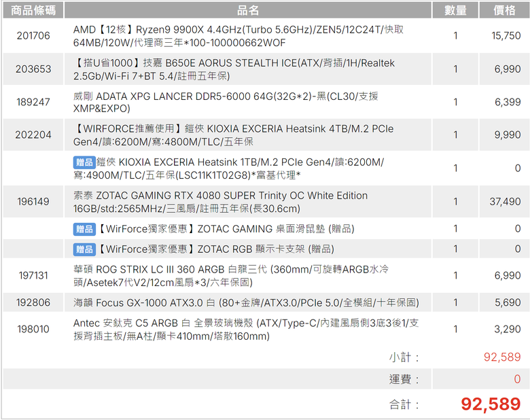The height and width of the screenshot is (420, 530).
Task: Click the 合計 label
Action: [404, 404]
